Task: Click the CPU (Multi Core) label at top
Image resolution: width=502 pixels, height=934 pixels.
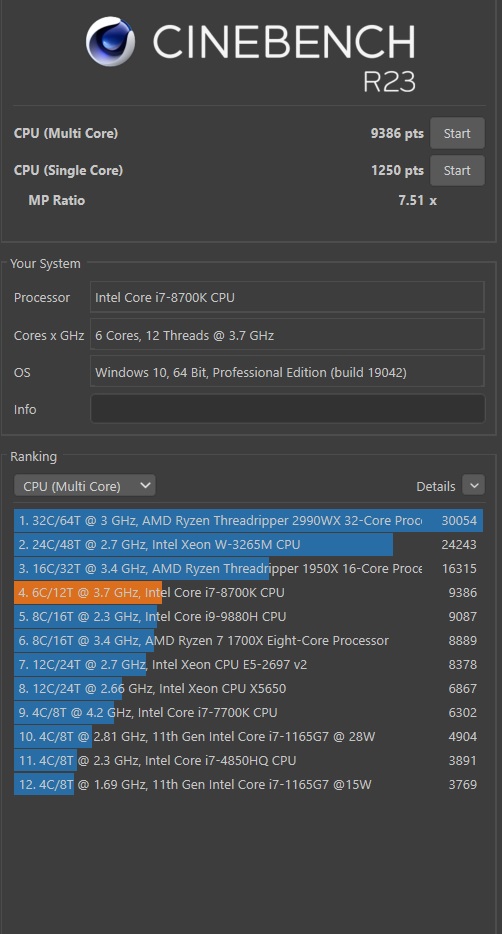Action: click(66, 133)
